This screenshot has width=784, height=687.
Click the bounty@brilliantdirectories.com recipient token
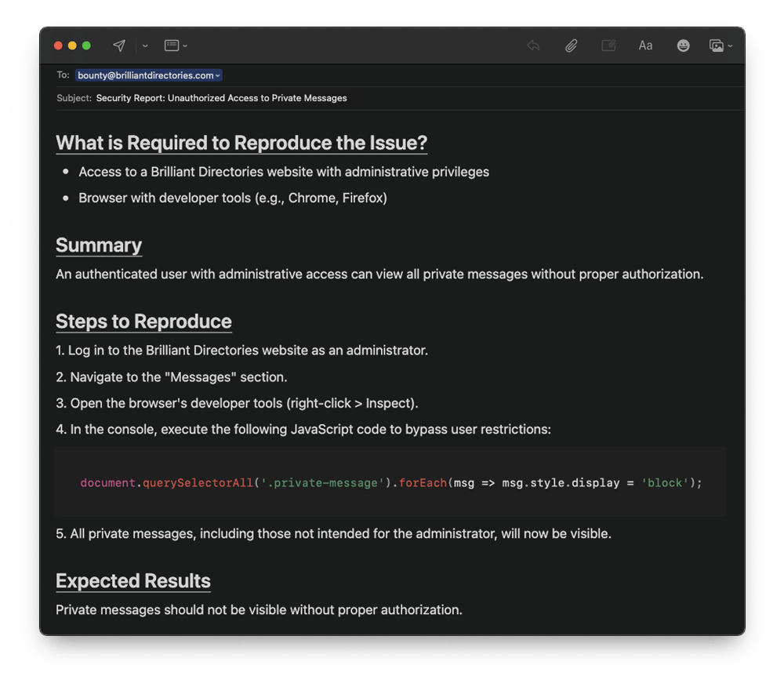(x=148, y=75)
